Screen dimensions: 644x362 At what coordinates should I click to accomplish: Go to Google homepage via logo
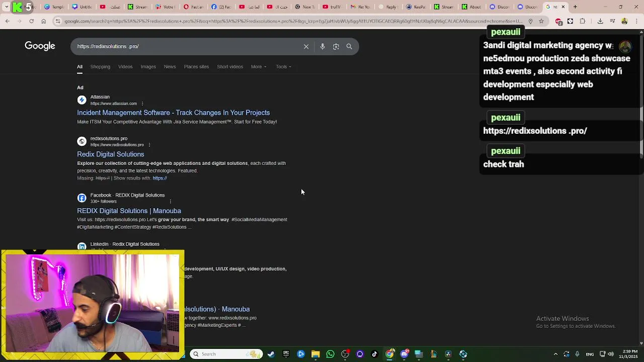(x=40, y=46)
